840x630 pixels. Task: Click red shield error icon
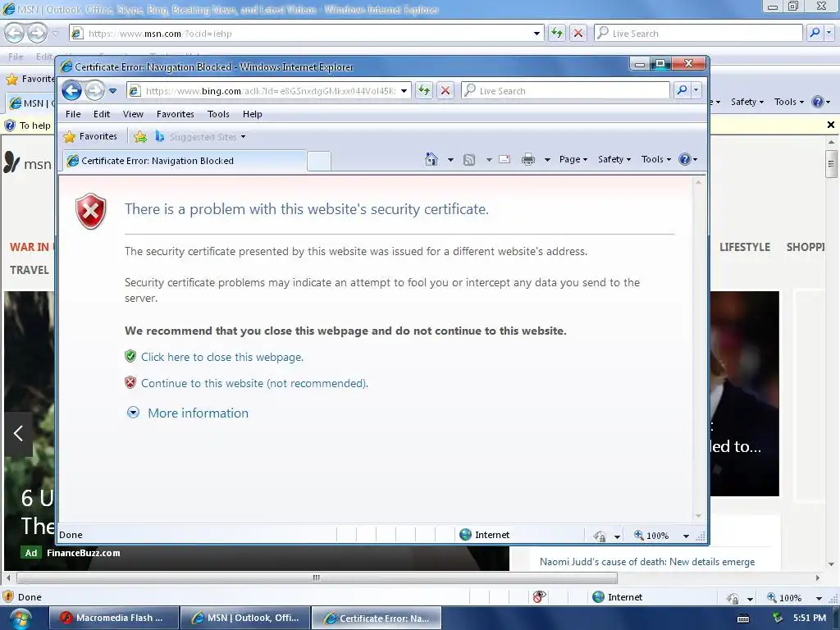pyautogui.click(x=90, y=211)
